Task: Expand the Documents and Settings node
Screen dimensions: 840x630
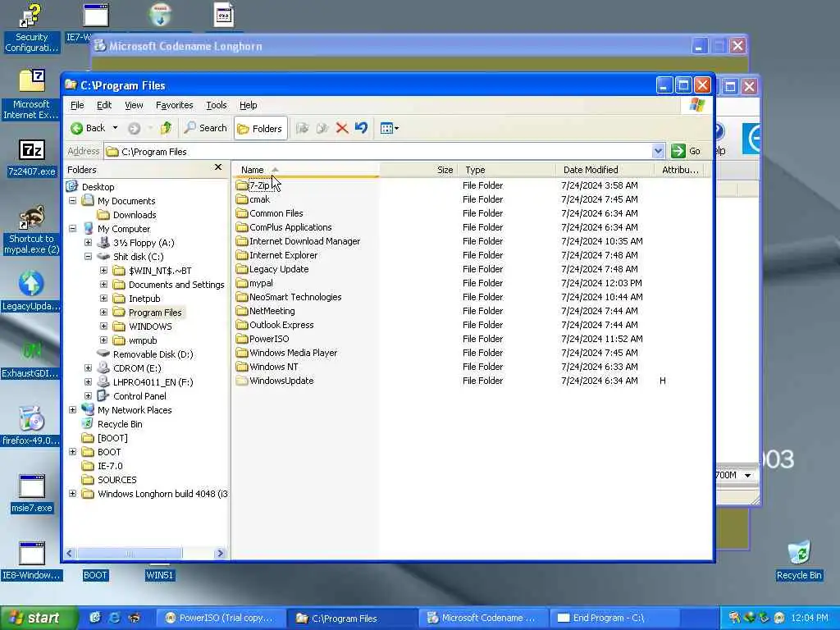Action: coord(103,285)
